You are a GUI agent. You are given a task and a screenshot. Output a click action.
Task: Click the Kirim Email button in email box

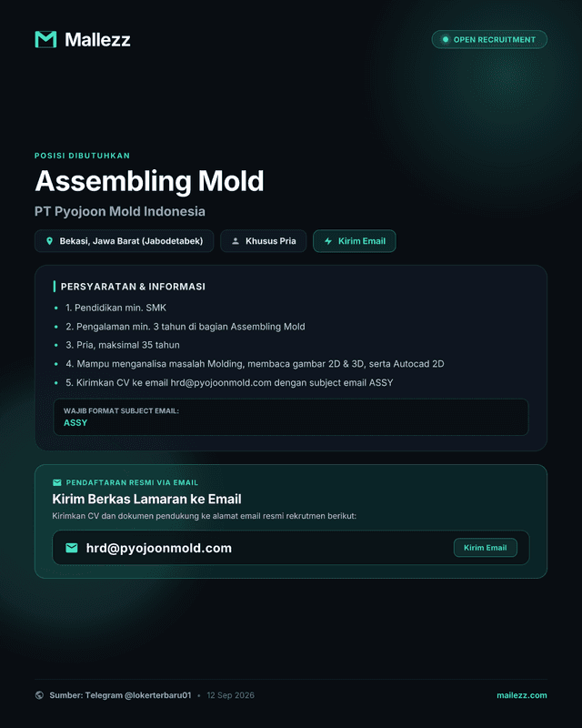pyautogui.click(x=485, y=548)
